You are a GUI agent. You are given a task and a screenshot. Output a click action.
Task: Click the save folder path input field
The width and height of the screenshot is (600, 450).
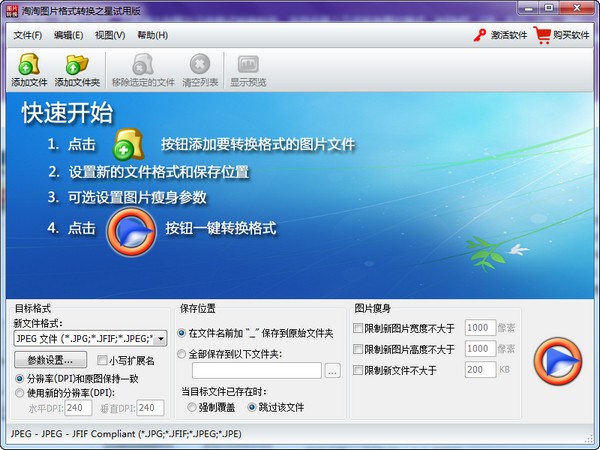[x=249, y=371]
